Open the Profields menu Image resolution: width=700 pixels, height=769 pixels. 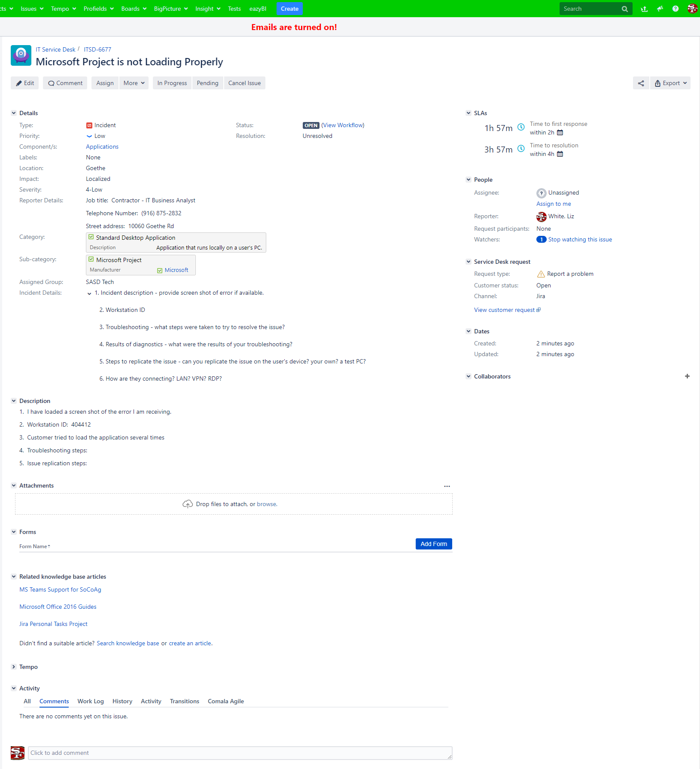click(x=99, y=9)
